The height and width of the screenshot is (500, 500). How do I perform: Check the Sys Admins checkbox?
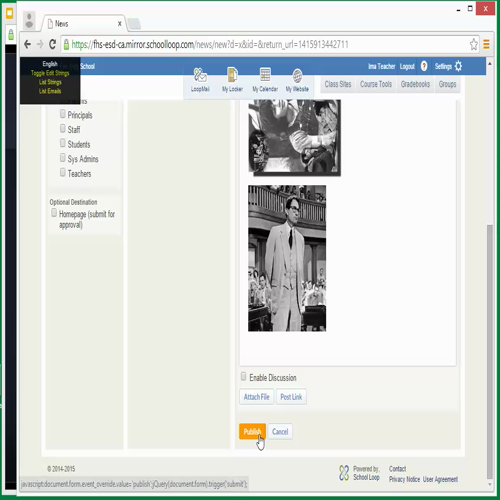pos(63,158)
